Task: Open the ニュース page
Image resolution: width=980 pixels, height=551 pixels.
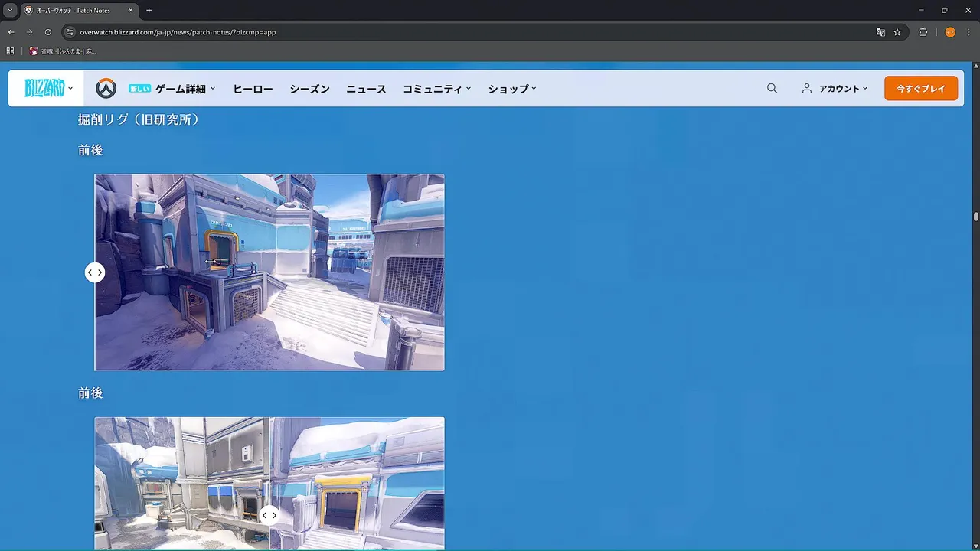Action: pyautogui.click(x=366, y=89)
